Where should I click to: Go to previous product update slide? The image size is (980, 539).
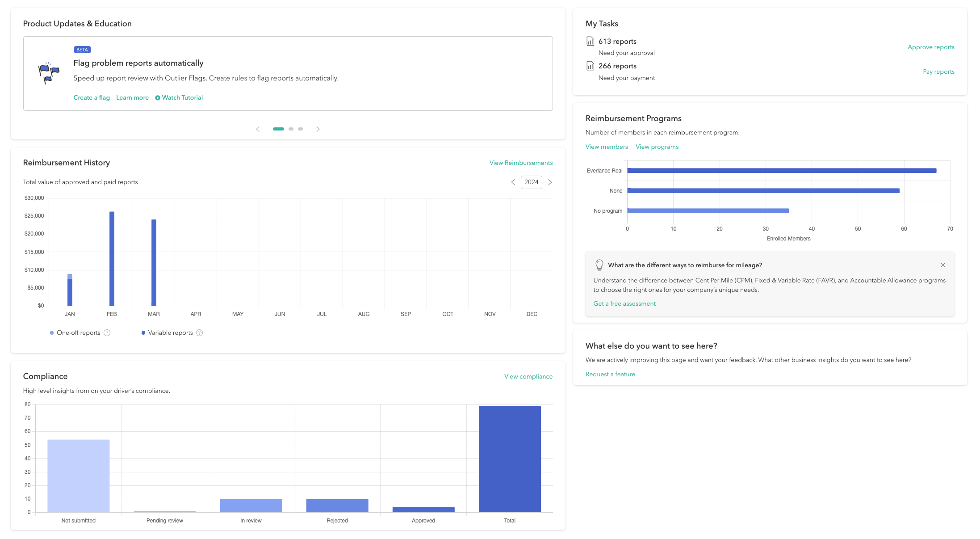pos(258,129)
